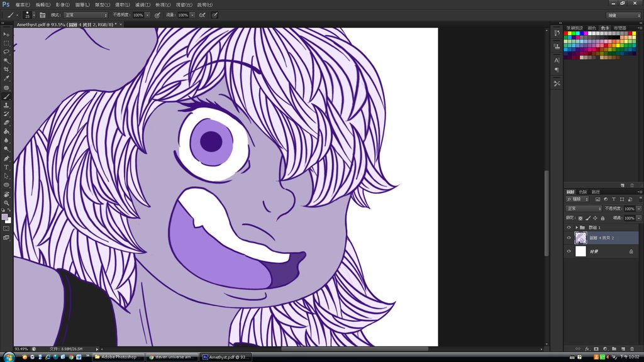Screen dimensions: 644x362
Task: Select the Crop tool
Action: pos(6,70)
